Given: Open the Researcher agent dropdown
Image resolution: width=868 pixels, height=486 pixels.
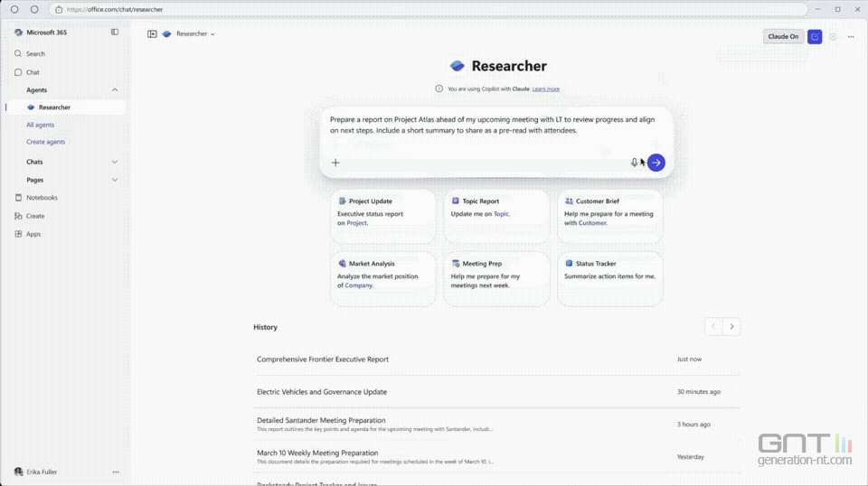Looking at the screenshot, I should coord(195,33).
